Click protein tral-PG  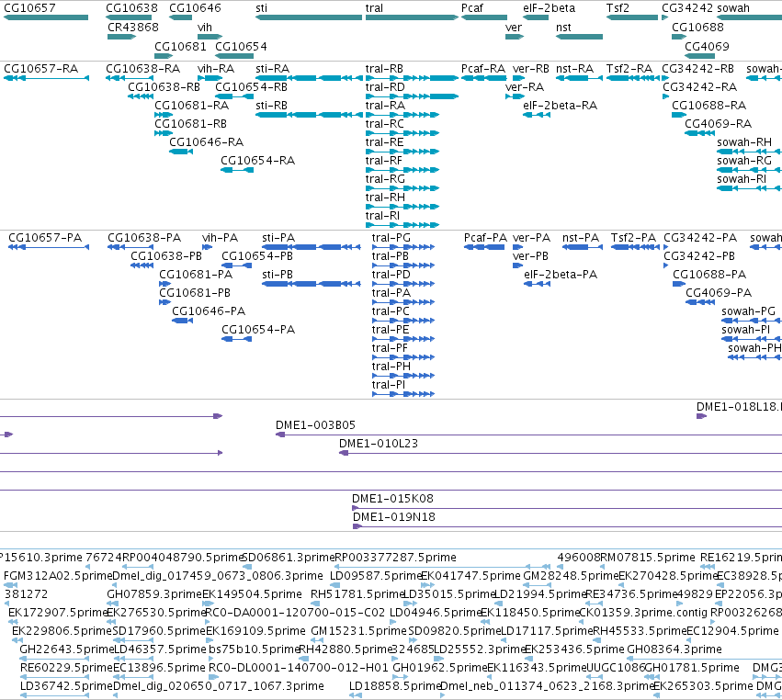pos(403,247)
